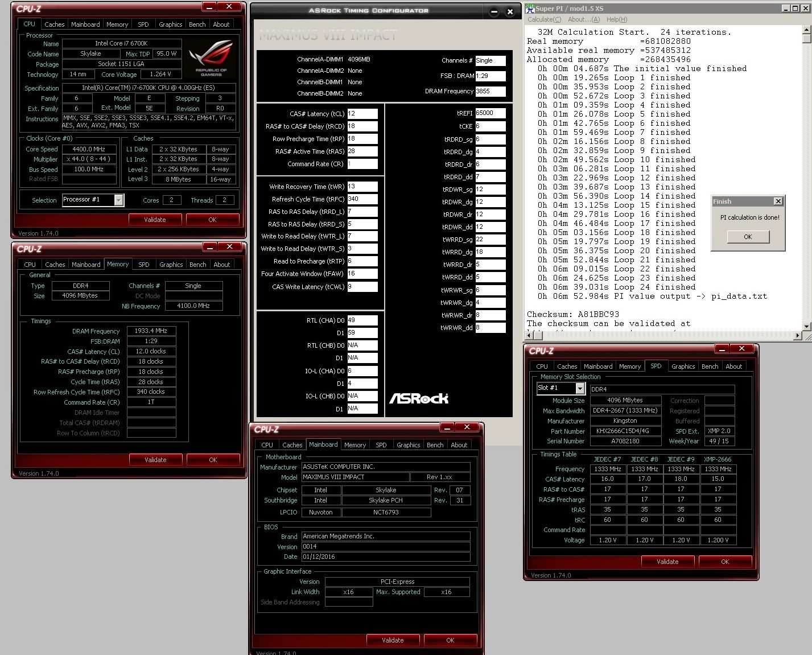Click the DRAM Frequency 1933.4 MHz value
The height and width of the screenshot is (655, 812).
[151, 331]
